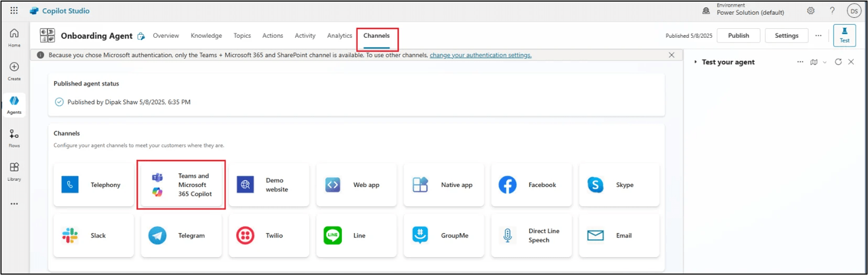The height and width of the screenshot is (275, 868).
Task: Open Create in the sidebar
Action: point(14,71)
